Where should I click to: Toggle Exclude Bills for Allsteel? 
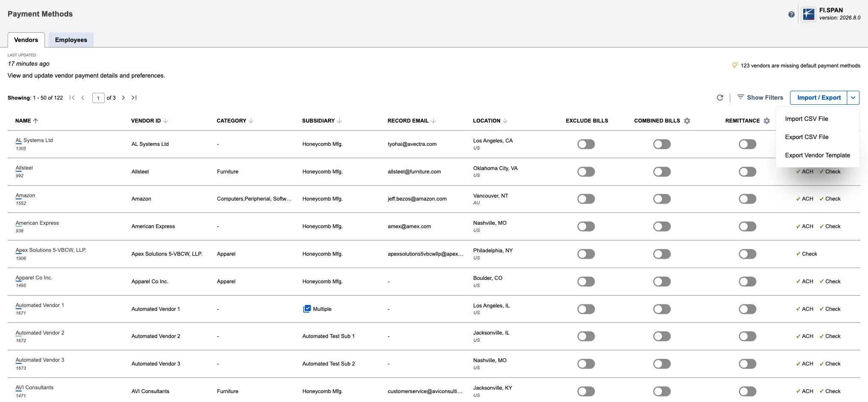[x=586, y=172]
